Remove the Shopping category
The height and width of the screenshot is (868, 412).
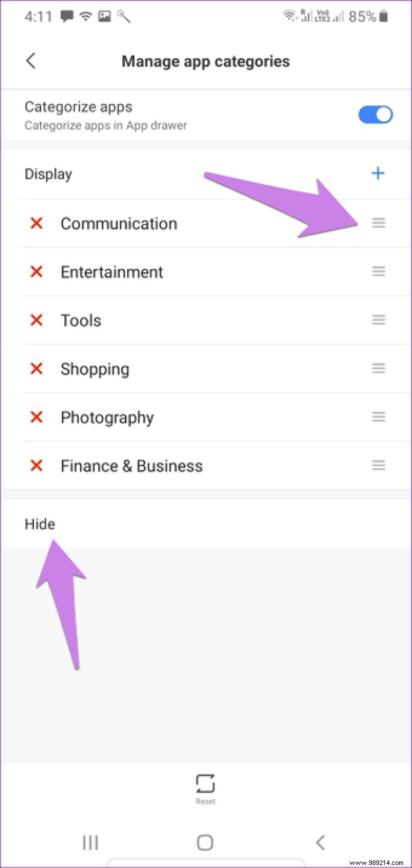tap(36, 369)
